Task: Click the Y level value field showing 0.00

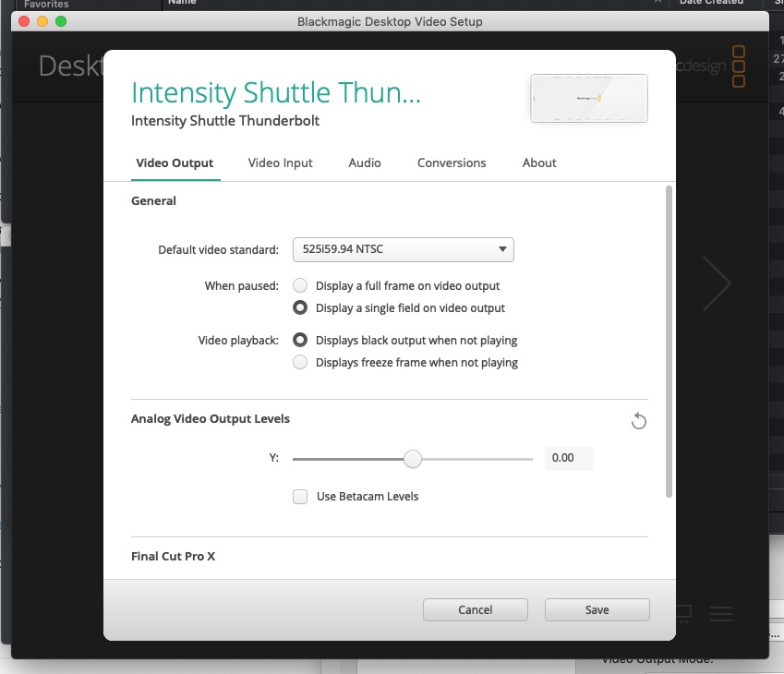Action: pos(569,458)
